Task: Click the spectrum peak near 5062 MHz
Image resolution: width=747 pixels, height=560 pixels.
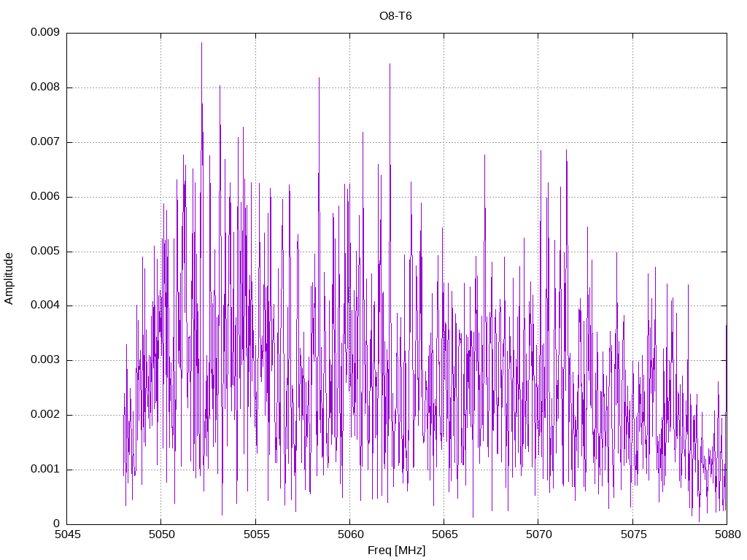Action: coord(390,65)
